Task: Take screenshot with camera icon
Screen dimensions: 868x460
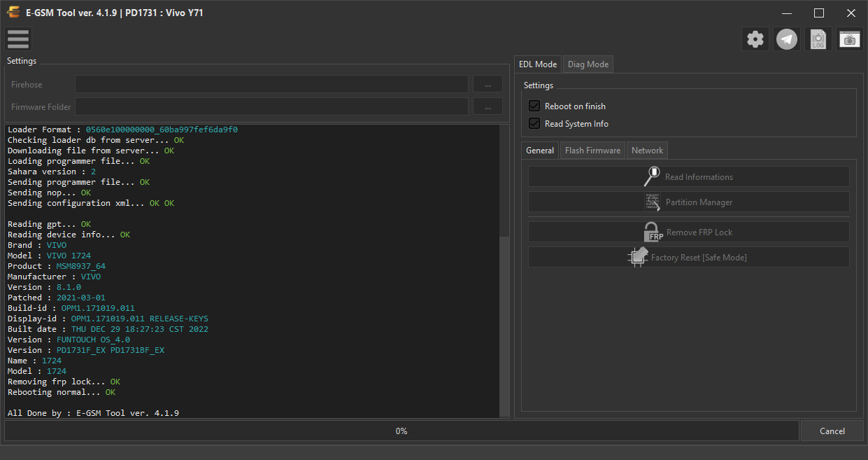Action: pos(850,39)
